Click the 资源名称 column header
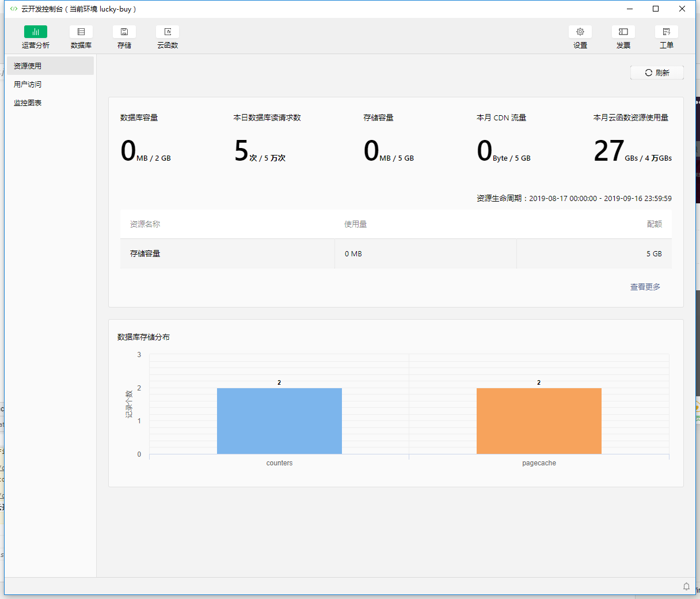This screenshot has width=700, height=599. pyautogui.click(x=145, y=224)
